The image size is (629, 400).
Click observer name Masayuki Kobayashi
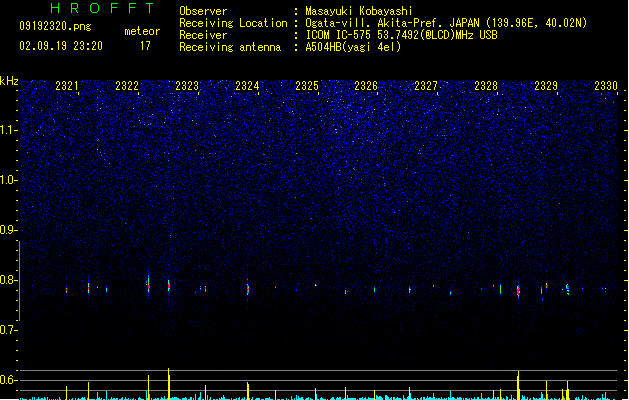359,11
